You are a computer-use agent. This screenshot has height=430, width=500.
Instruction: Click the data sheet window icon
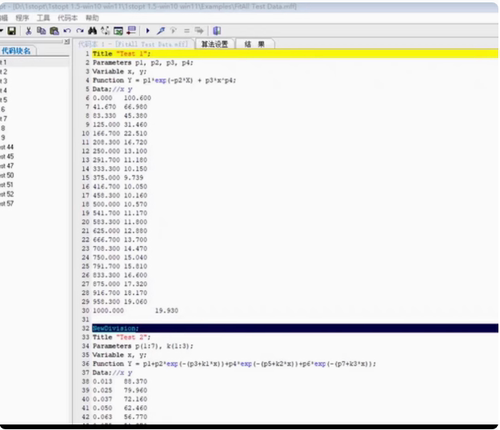(x=118, y=31)
